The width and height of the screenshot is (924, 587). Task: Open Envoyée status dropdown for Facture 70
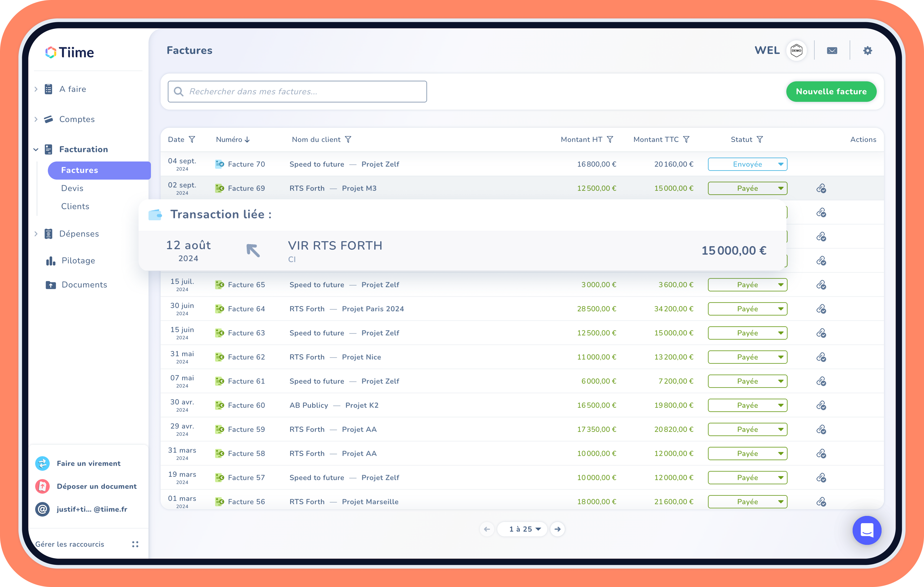pos(747,164)
